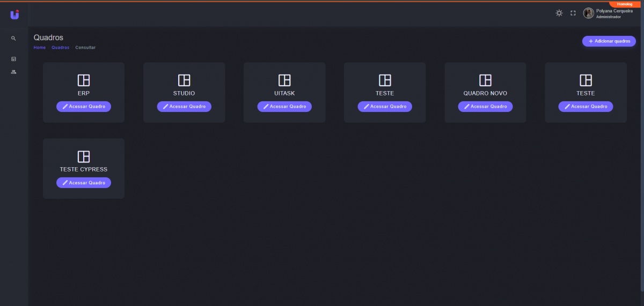Click Acessar Quadro under QUADRO NOVO

pos(485,107)
